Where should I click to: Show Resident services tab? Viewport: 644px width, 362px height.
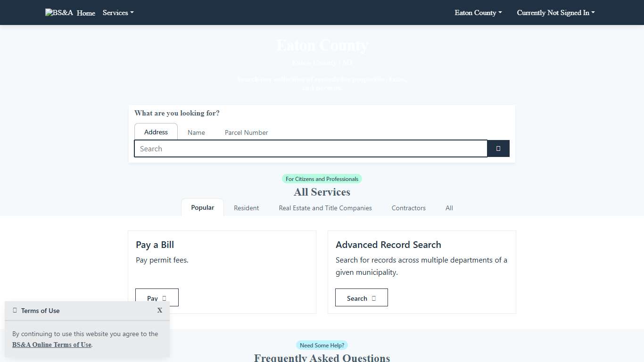tap(246, 208)
